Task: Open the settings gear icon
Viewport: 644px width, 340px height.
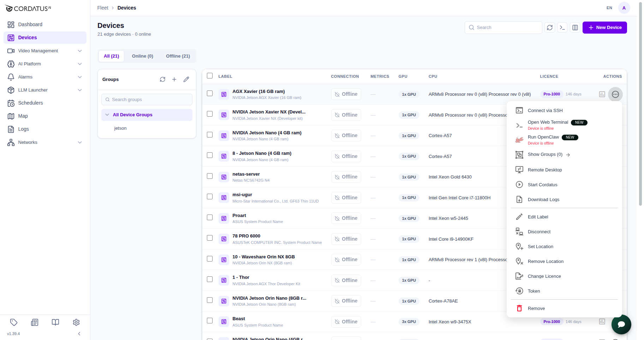Action: tap(76, 322)
